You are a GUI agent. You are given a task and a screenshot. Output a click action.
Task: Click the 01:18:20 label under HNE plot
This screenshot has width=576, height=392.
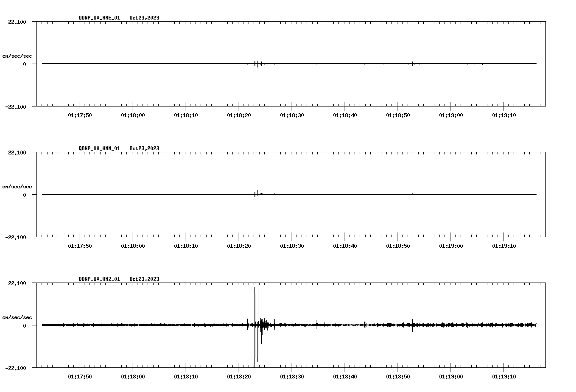tap(239, 115)
